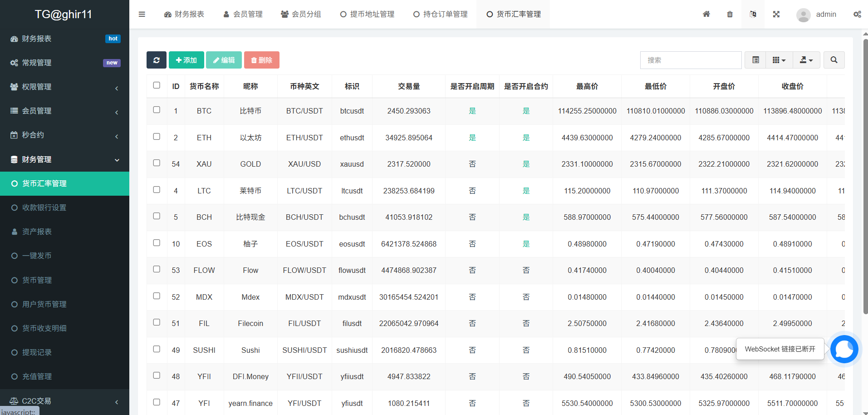The image size is (868, 415).
Task: Click the red 删除 button
Action: tap(261, 60)
